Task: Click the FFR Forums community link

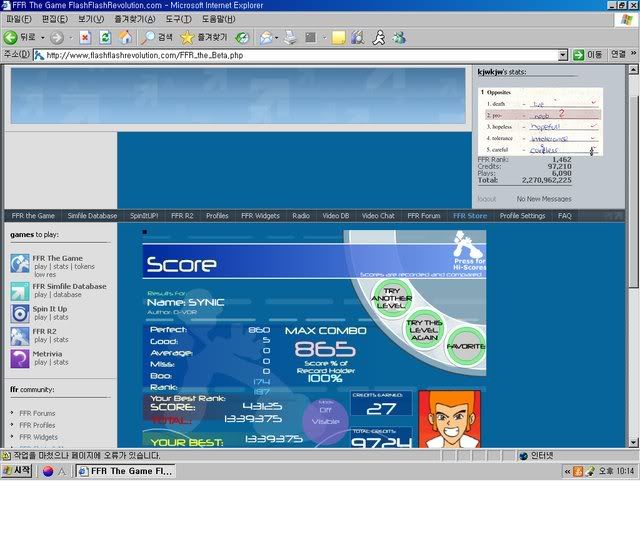Action: tap(37, 412)
